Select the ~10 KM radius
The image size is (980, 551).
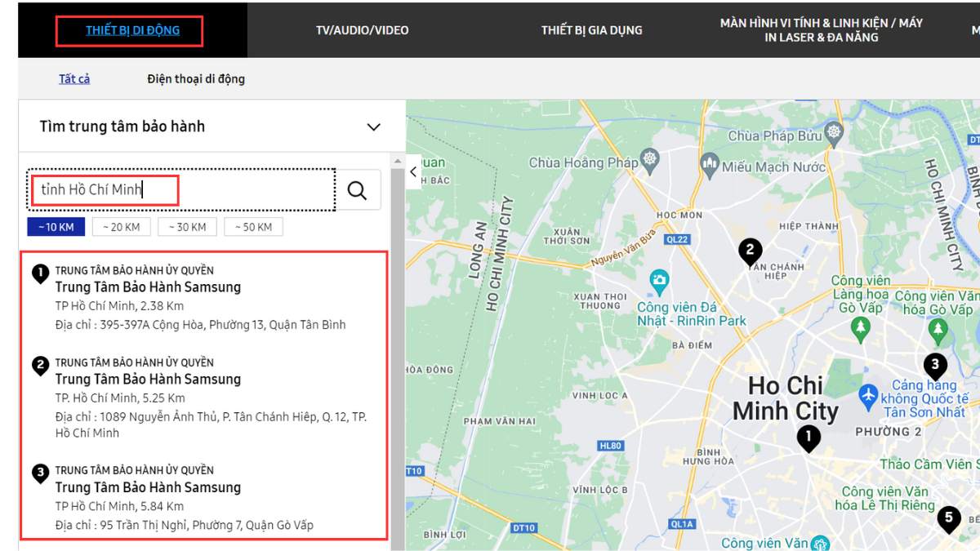point(56,227)
